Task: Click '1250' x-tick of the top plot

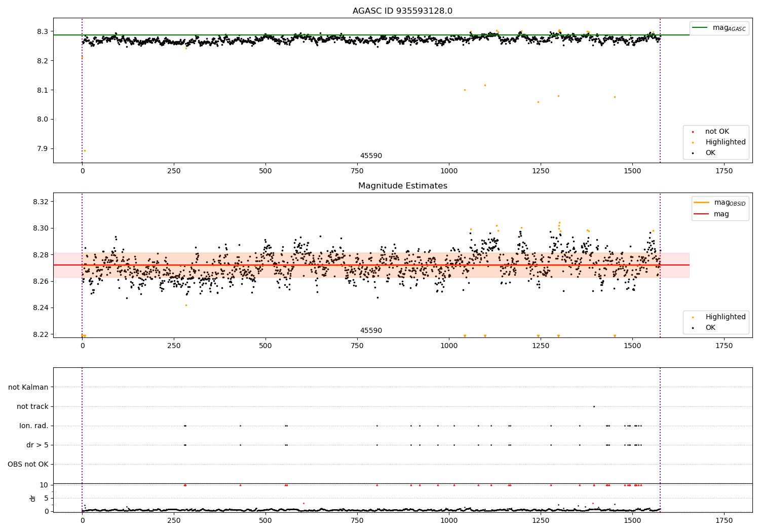Action: pos(541,171)
